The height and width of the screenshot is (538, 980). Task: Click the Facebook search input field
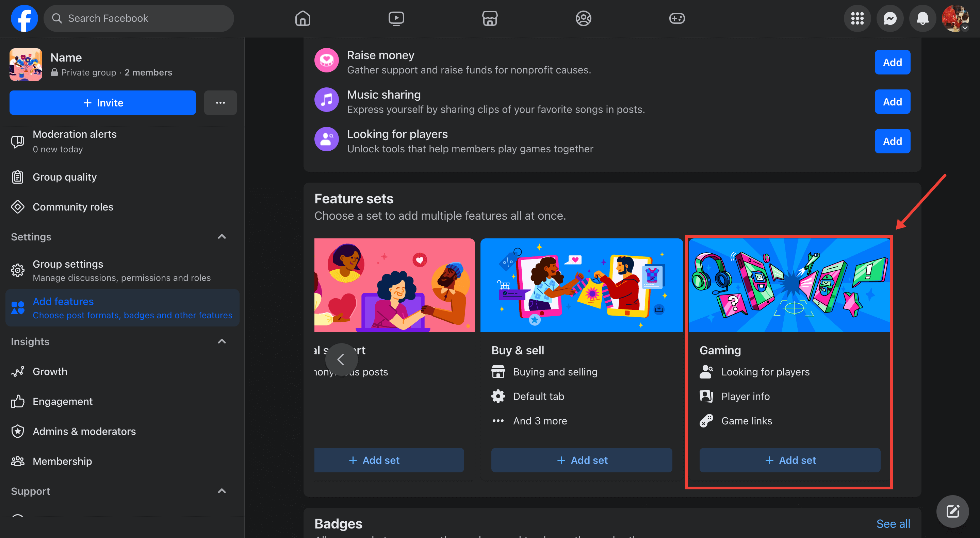(138, 19)
